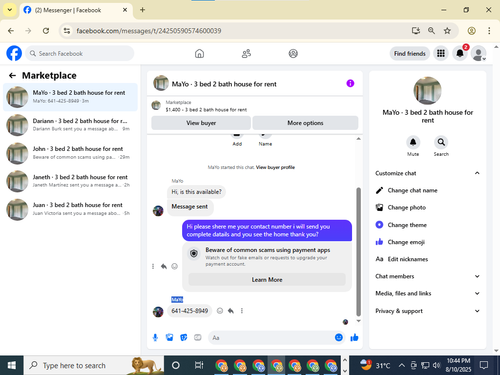Open Windows Start menu
This screenshot has height=375, width=500.
pos(12,365)
